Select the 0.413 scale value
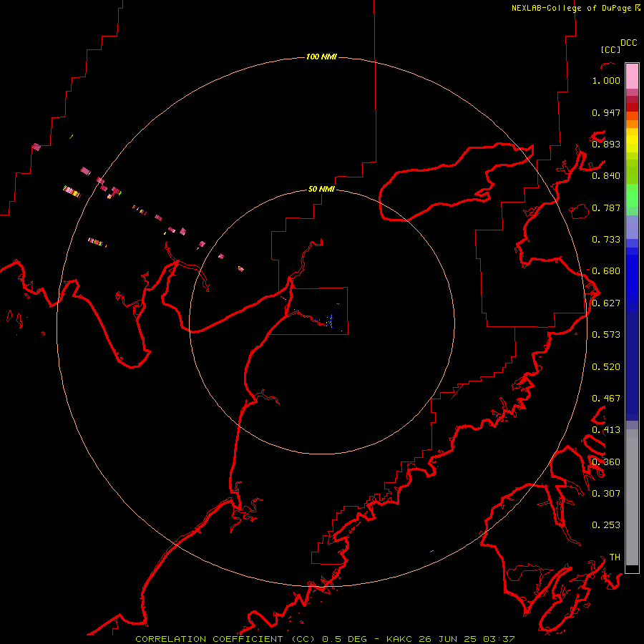 606,430
